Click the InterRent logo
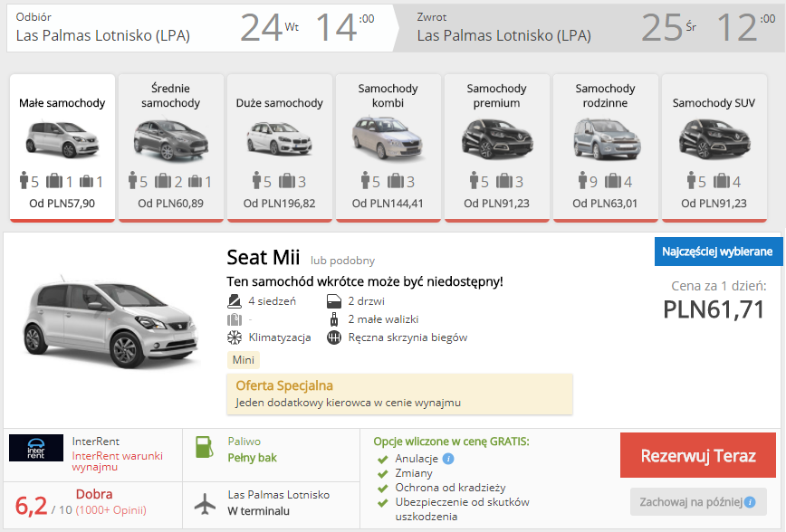The height and width of the screenshot is (532, 786). (x=36, y=448)
